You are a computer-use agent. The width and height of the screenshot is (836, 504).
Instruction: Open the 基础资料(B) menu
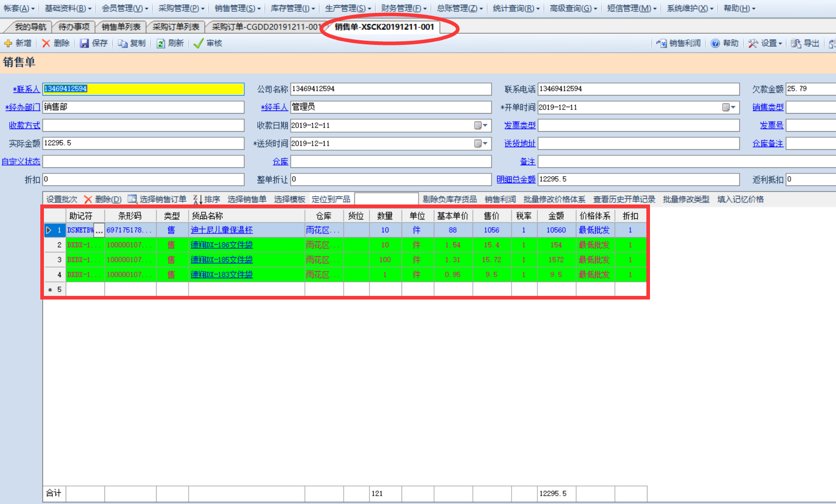(68, 8)
